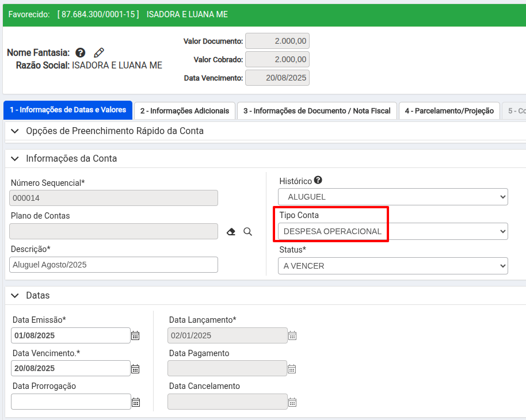This screenshot has width=526, height=420.
Task: Click the Nome Fantasia help question icon
Action: [81, 52]
